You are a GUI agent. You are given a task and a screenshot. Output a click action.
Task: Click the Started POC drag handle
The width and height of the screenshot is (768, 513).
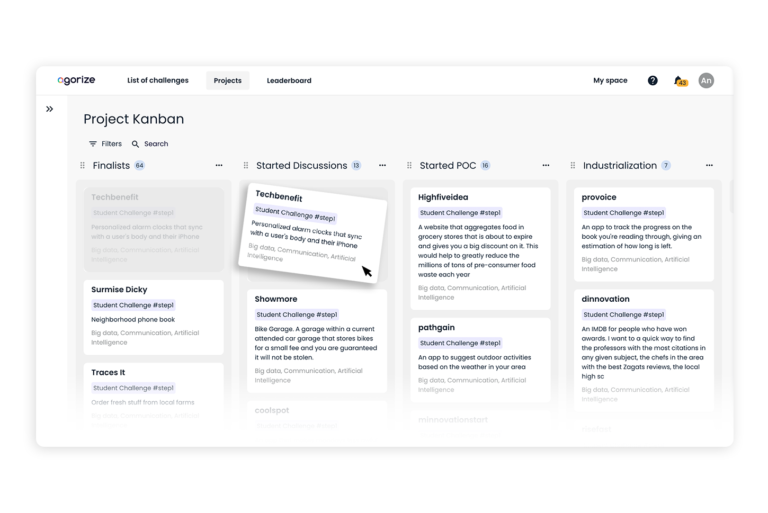[x=409, y=166]
